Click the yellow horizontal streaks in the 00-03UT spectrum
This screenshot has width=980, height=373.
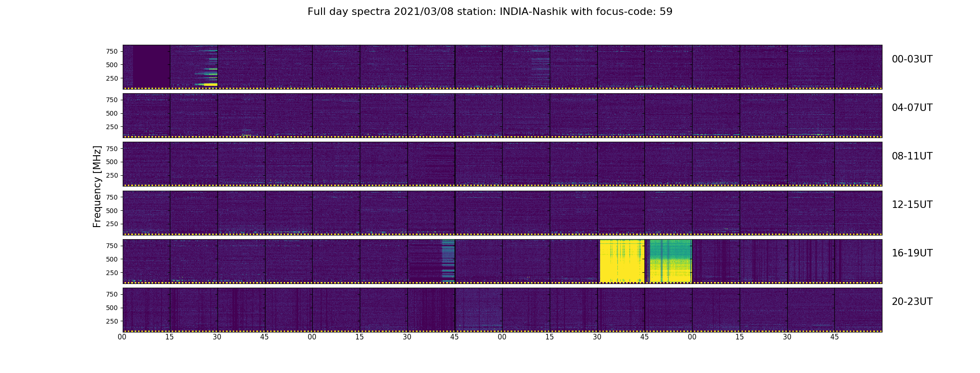207,68
